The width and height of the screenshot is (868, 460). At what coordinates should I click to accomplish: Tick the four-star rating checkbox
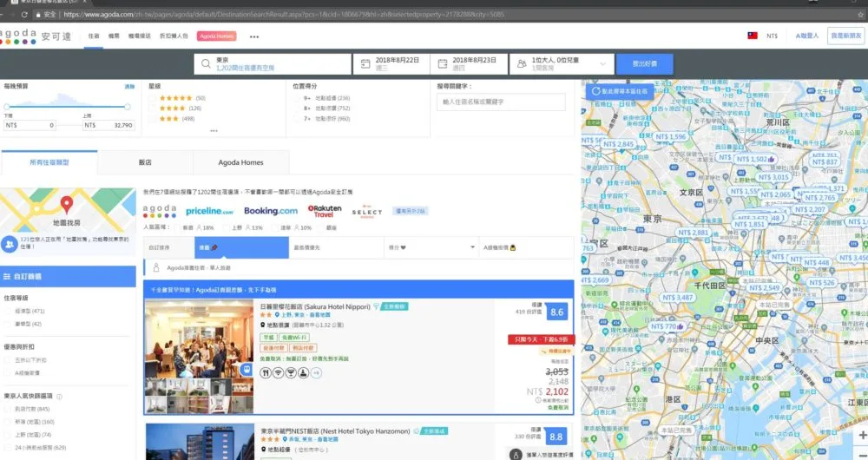point(152,108)
